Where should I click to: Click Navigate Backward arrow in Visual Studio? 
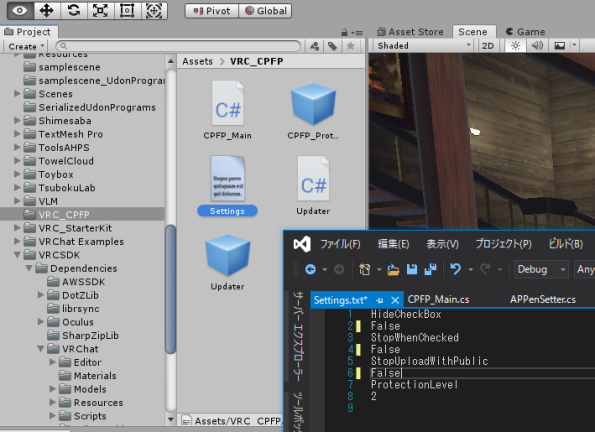point(310,270)
